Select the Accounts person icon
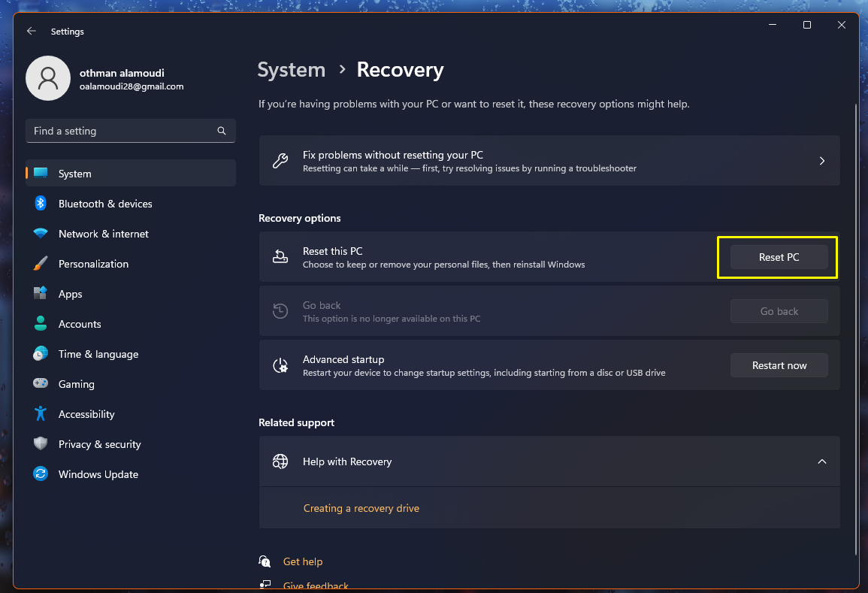The height and width of the screenshot is (593, 868). [40, 323]
